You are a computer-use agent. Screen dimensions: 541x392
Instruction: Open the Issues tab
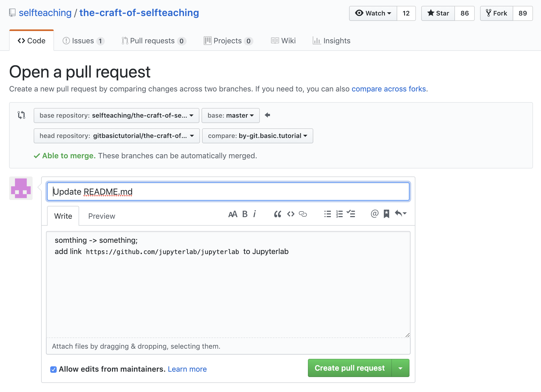83,41
